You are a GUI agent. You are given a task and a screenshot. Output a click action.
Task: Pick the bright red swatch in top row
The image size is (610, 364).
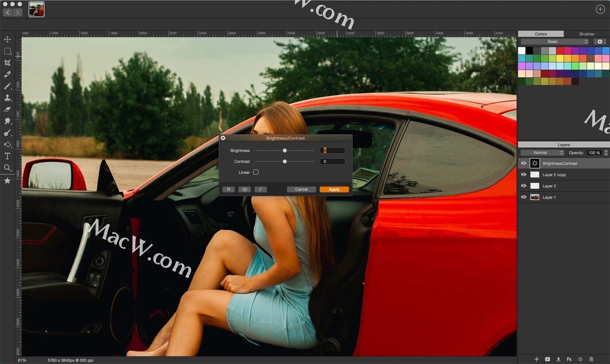pos(560,51)
